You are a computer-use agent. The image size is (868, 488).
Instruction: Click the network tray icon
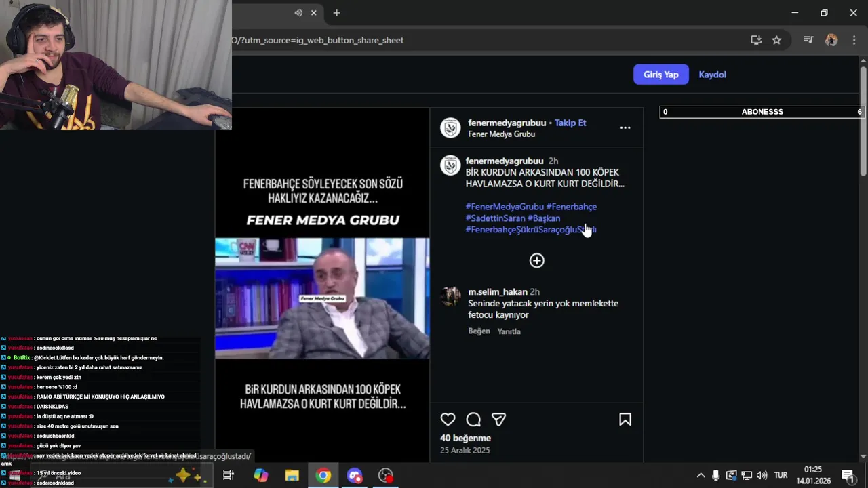click(x=747, y=475)
